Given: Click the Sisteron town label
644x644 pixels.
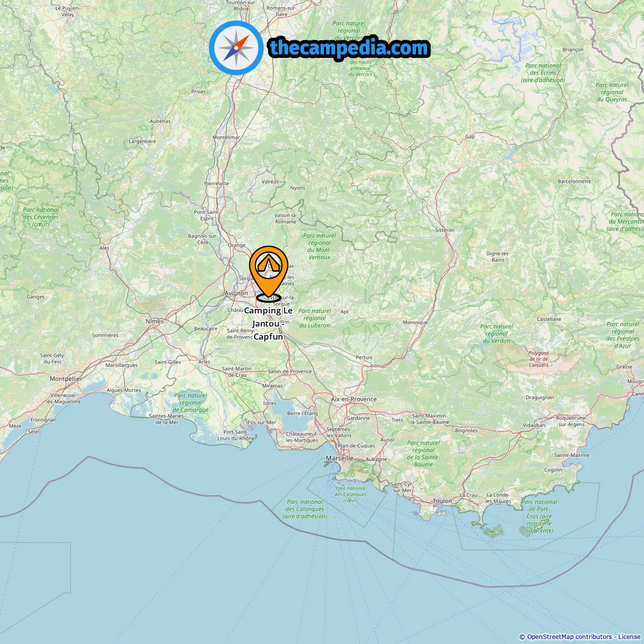Looking at the screenshot, I should coord(445,230).
